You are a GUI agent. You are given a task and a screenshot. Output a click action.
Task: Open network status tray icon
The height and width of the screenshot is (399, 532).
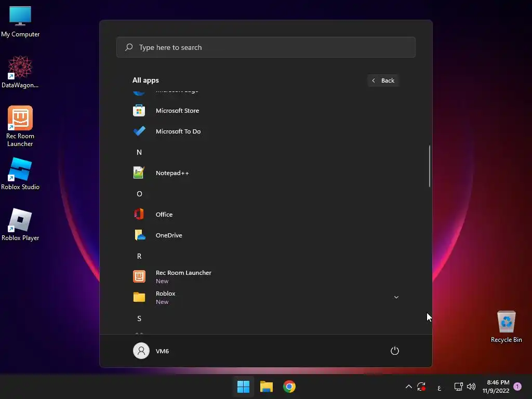coord(458,387)
